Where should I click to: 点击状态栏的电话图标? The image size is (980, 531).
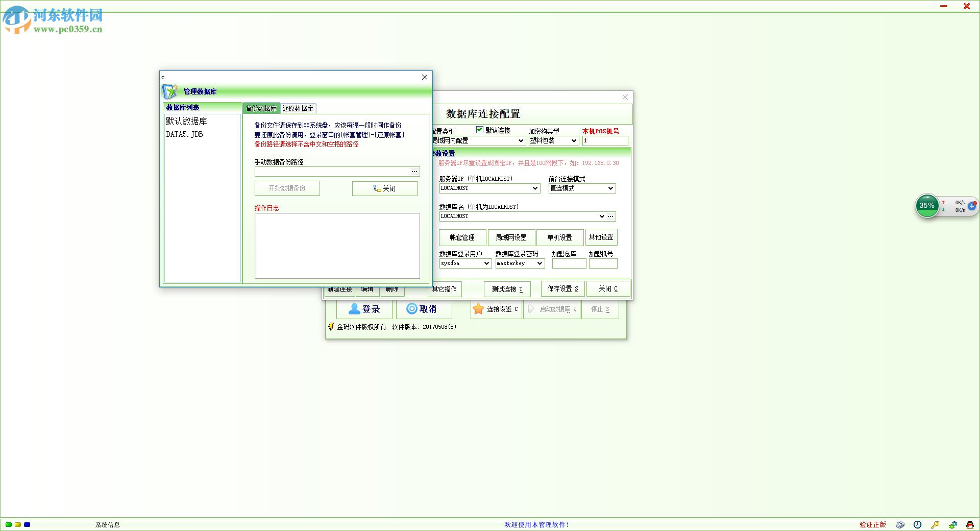coord(900,525)
